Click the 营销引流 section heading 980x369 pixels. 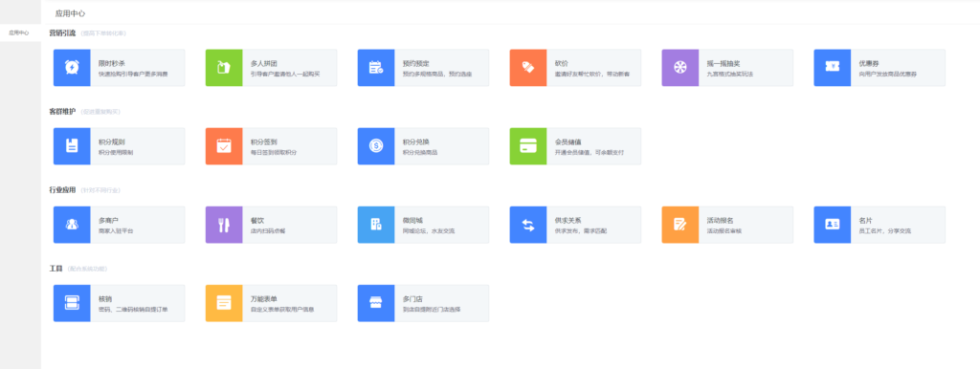62,33
